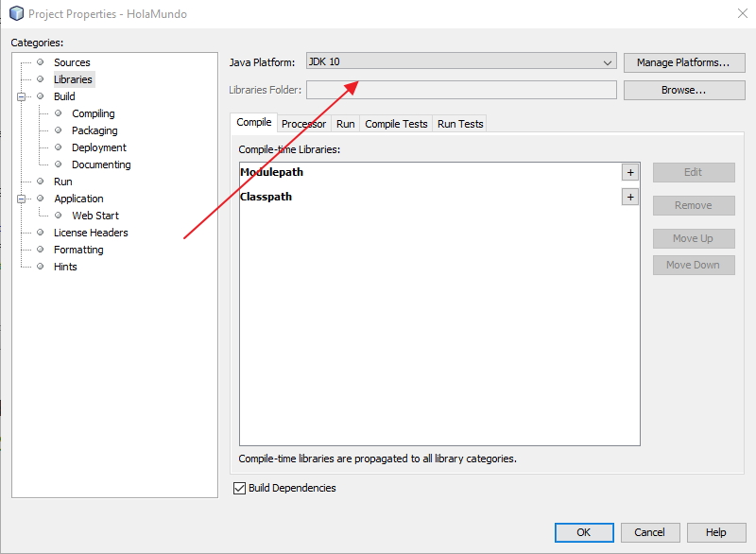Select the Packaging category
The height and width of the screenshot is (554, 756).
pos(94,130)
